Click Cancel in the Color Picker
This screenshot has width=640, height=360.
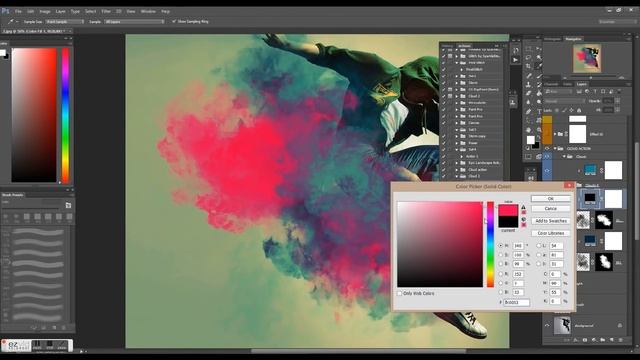pyautogui.click(x=551, y=209)
